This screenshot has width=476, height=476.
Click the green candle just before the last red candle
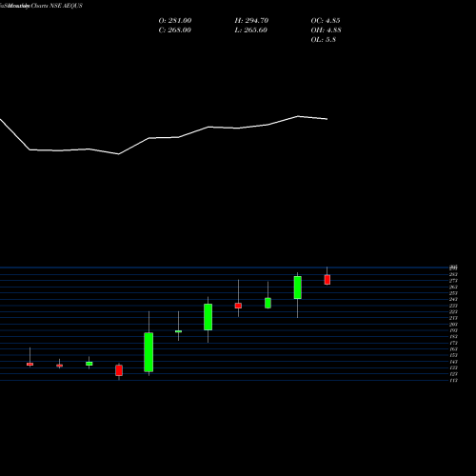pos(298,288)
